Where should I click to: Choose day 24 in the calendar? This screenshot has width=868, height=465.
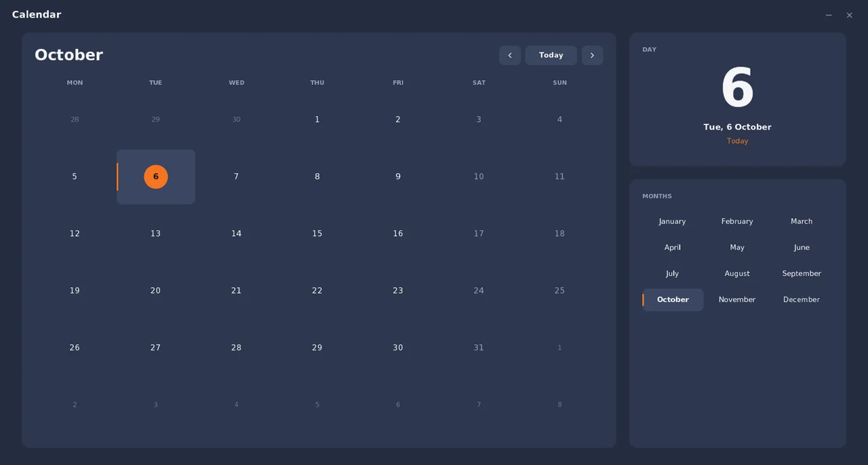[x=479, y=291]
